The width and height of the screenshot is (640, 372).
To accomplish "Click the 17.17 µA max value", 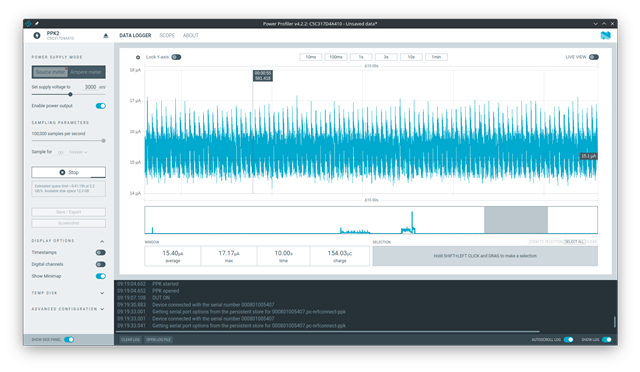I will pyautogui.click(x=229, y=253).
